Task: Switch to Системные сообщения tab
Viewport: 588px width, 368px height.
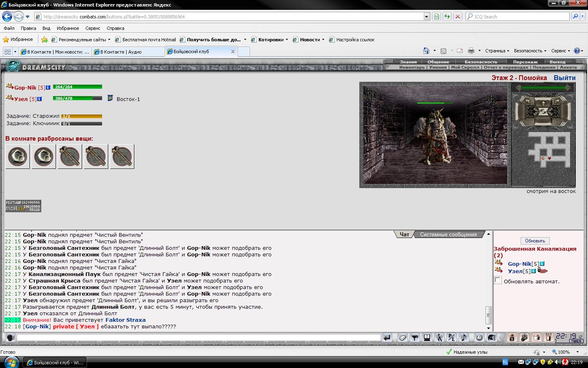Action: click(448, 234)
